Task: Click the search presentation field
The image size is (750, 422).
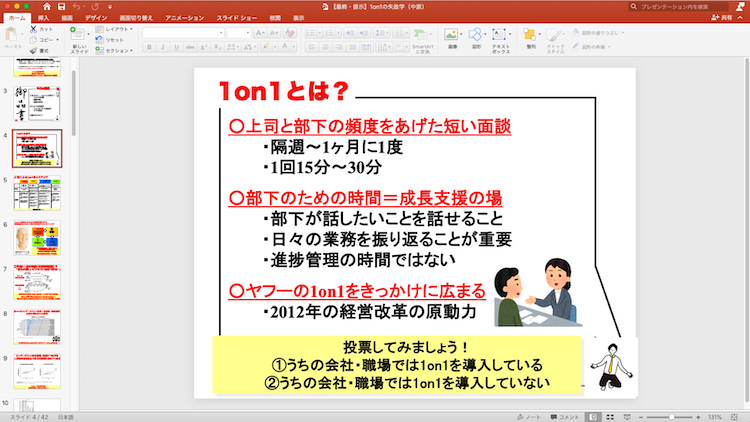Action: pos(678,7)
